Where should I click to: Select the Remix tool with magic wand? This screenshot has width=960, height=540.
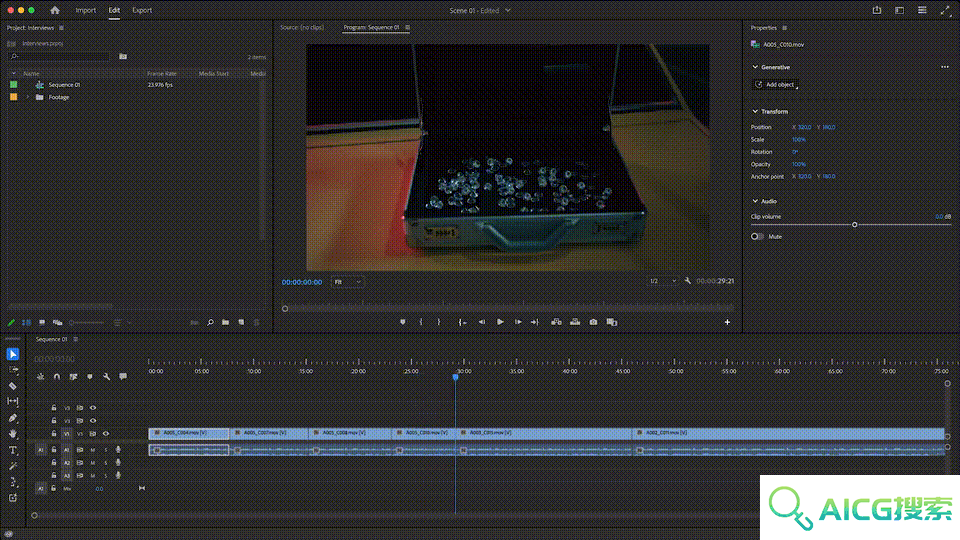[x=13, y=466]
